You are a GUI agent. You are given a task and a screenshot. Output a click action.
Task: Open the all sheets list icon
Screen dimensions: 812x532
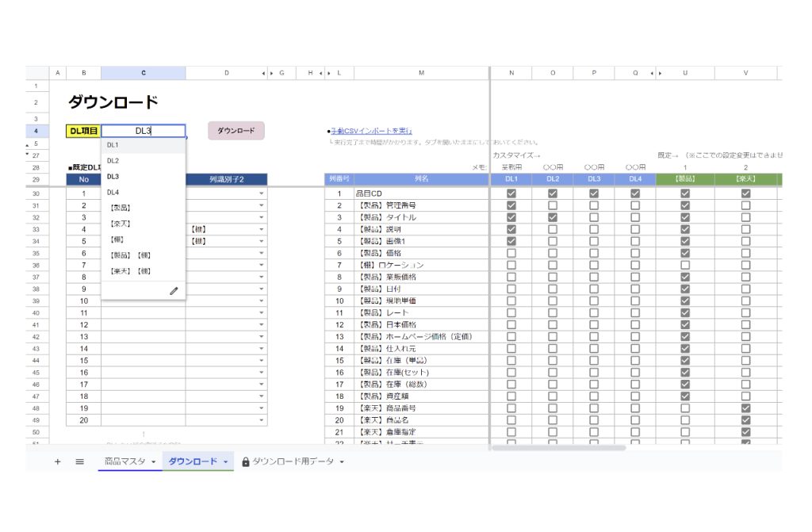coord(79,461)
